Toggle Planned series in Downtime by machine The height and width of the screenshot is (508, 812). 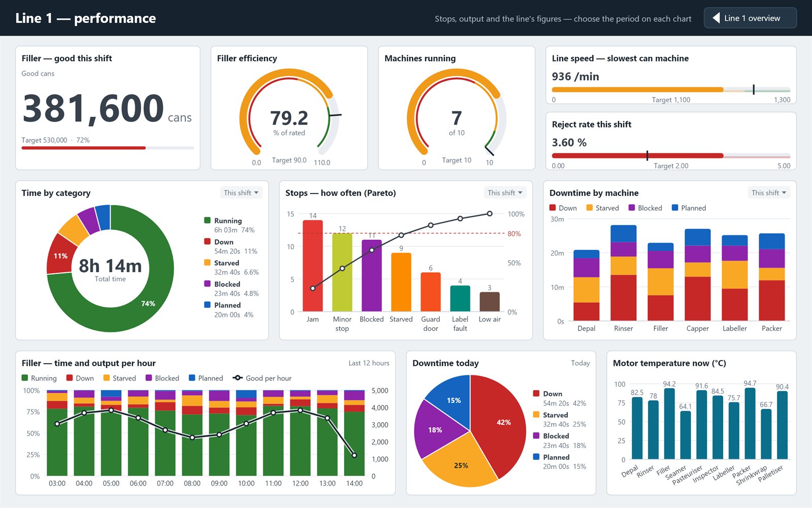[x=689, y=208]
